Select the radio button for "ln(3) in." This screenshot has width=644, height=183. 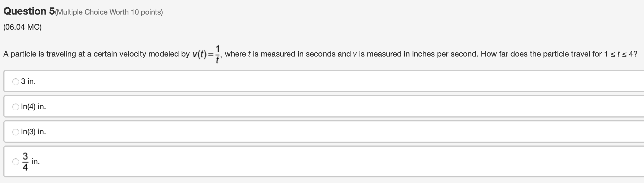[15, 132]
